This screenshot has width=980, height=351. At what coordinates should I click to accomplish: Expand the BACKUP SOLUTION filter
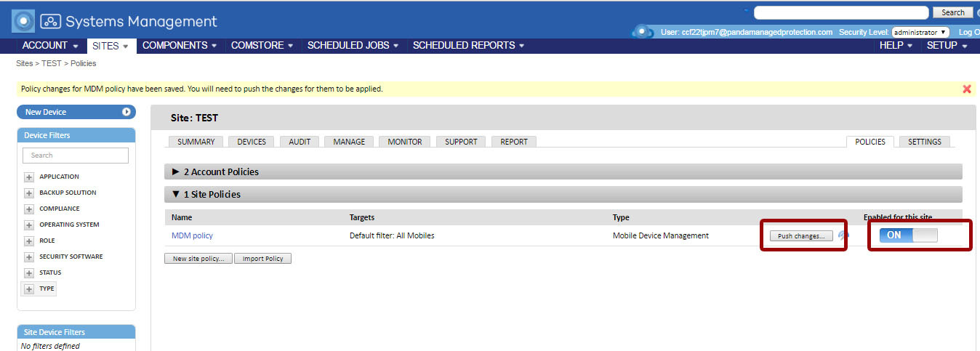[x=29, y=193]
